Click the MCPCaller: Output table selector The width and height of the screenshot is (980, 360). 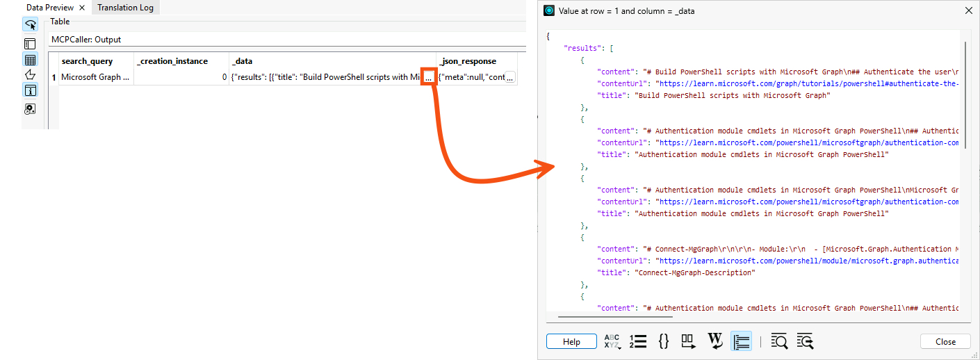[x=286, y=40]
